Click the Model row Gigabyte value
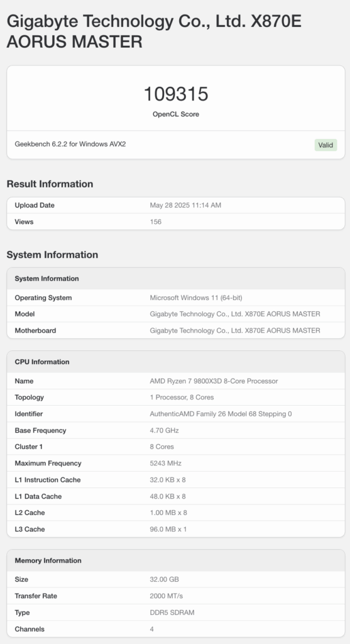The image size is (350, 644). [235, 314]
